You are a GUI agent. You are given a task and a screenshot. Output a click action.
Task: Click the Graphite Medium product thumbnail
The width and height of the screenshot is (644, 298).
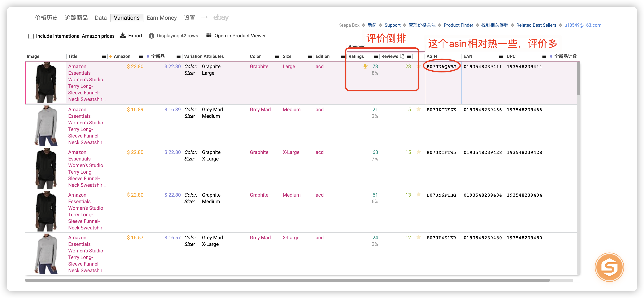(x=46, y=211)
